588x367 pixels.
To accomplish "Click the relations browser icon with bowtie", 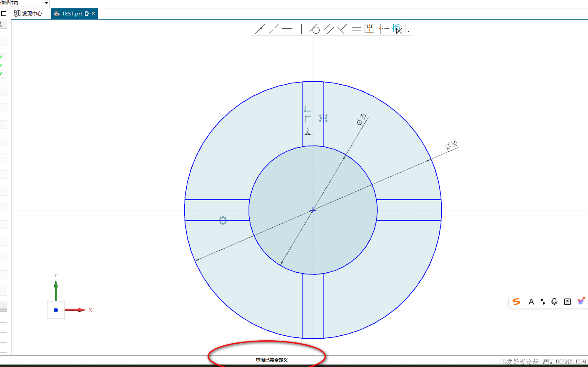I will coord(398,29).
